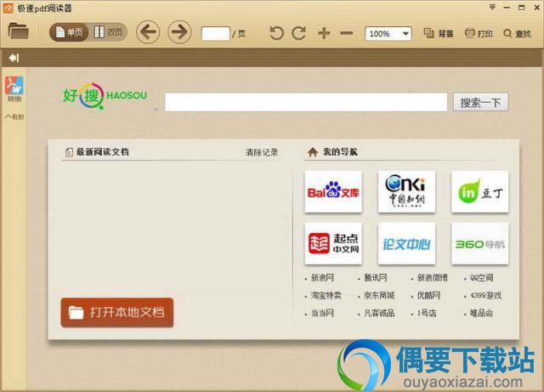Collapse the side tool list (收起)
This screenshot has width=544, height=392.
pyautogui.click(x=14, y=116)
